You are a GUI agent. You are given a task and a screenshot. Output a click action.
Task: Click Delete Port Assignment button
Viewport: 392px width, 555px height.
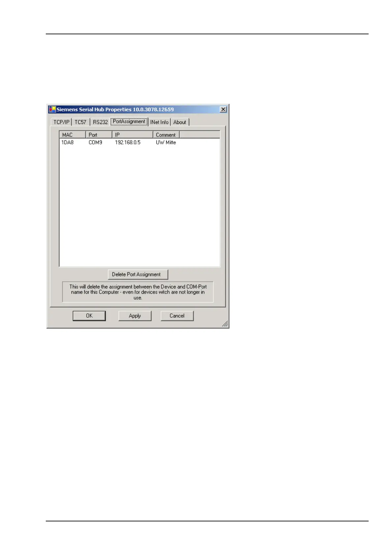pos(138,274)
